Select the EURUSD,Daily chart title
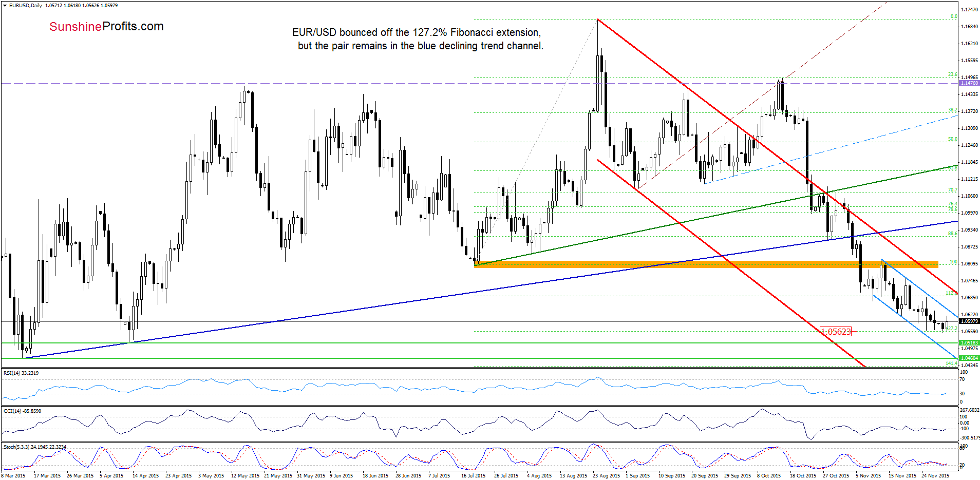Viewport: 980px width, 480px height. click(26, 6)
